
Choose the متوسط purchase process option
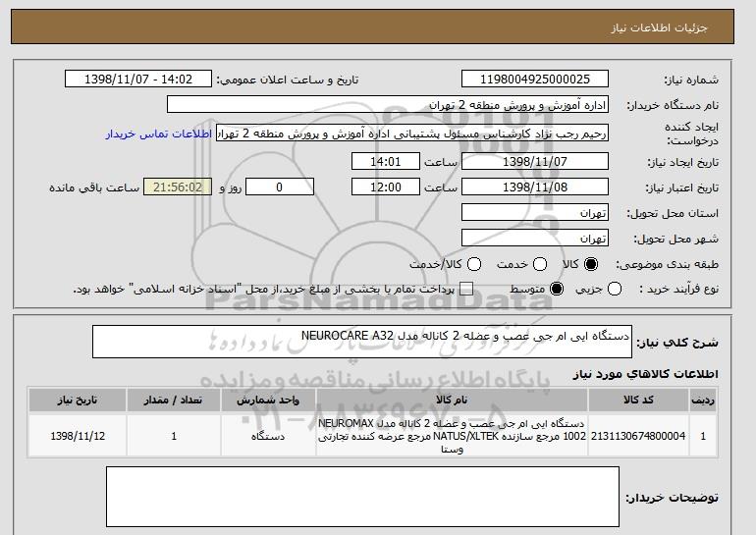557,290
